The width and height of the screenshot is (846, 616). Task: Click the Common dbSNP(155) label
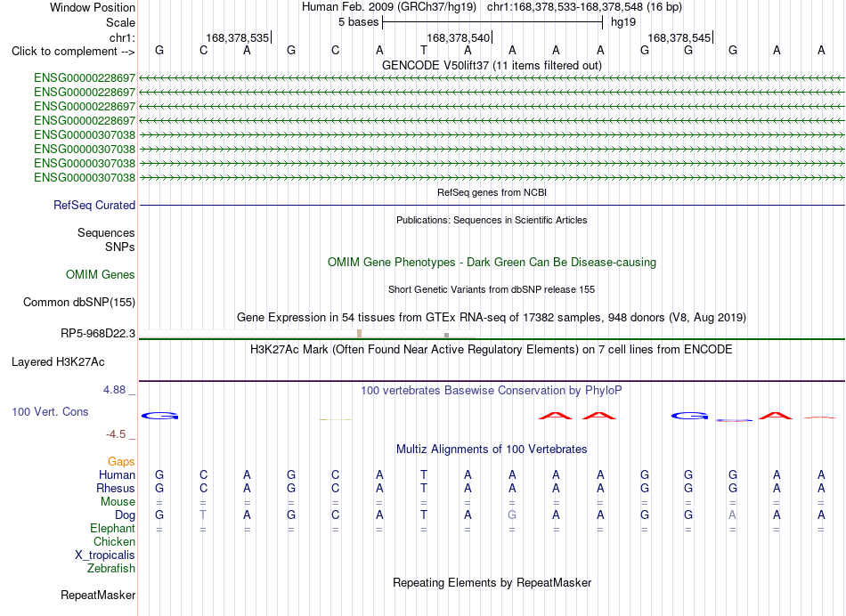pyautogui.click(x=79, y=302)
